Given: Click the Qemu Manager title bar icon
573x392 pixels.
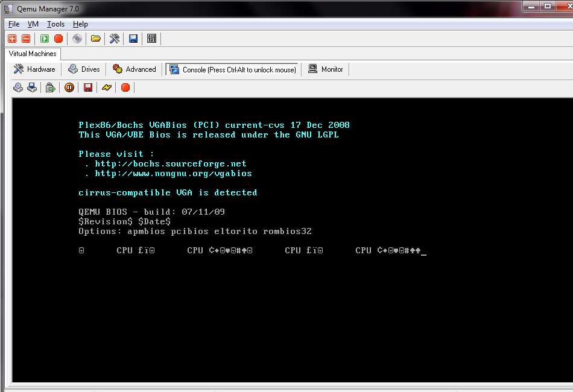Looking at the screenshot, I should click(9, 8).
